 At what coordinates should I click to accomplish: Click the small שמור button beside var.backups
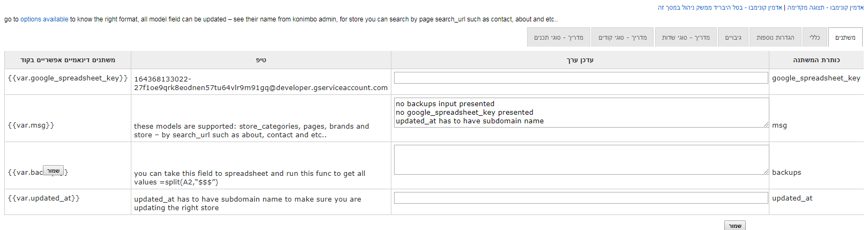coord(53,171)
